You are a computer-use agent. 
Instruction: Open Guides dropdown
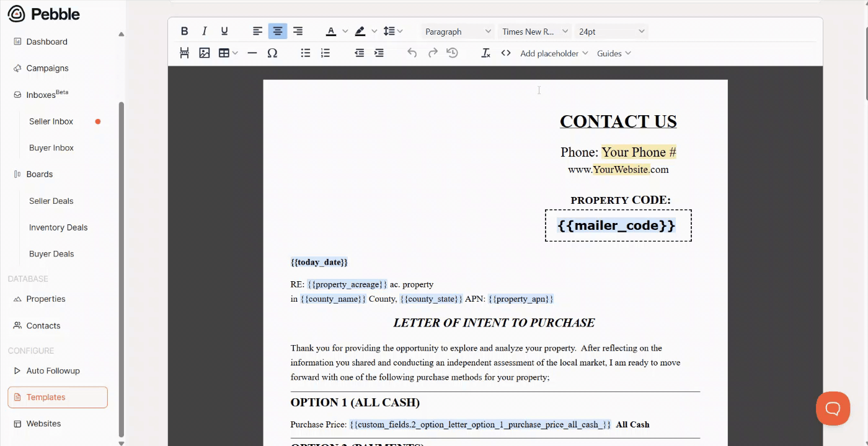click(614, 53)
